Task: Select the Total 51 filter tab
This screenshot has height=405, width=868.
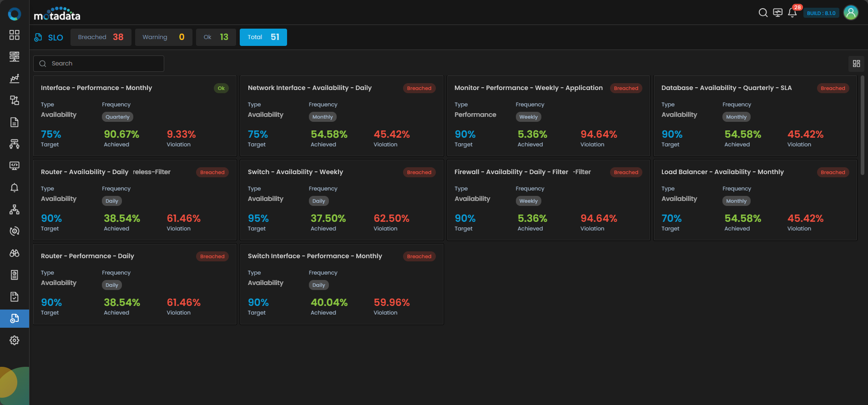Action: [x=263, y=37]
